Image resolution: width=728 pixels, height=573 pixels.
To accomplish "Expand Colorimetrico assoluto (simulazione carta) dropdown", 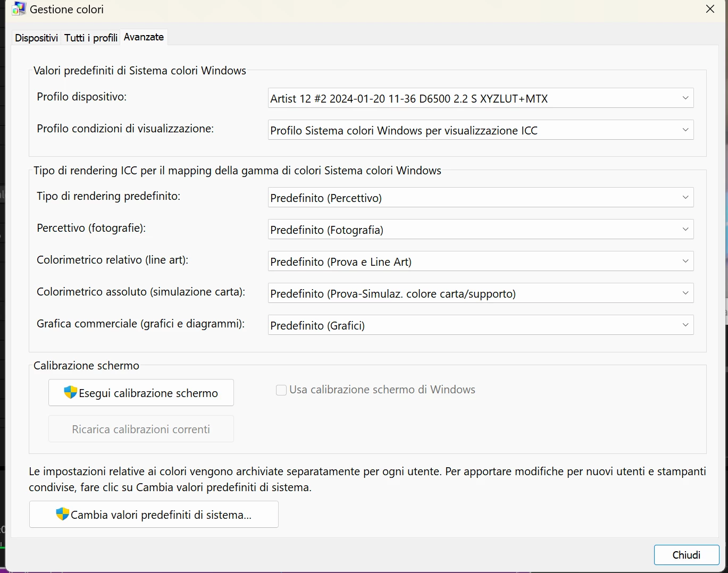I will click(481, 293).
